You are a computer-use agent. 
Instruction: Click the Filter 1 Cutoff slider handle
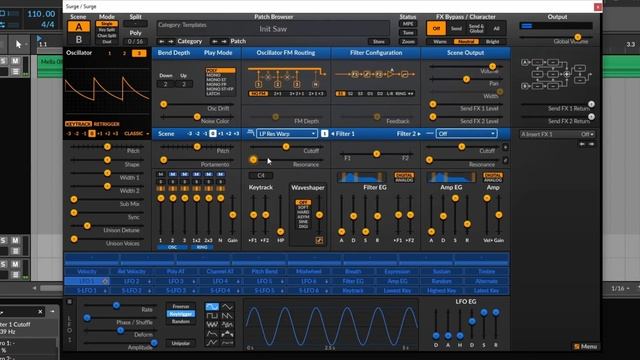point(286,147)
